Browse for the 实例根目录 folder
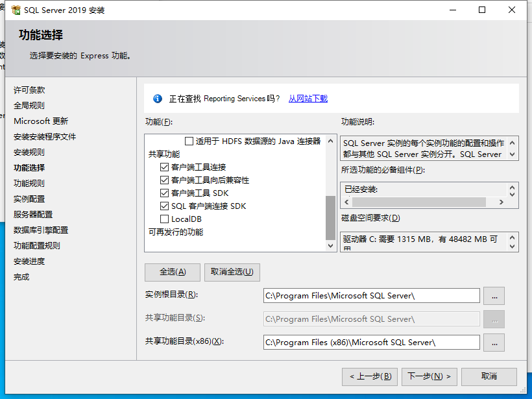 494,296
